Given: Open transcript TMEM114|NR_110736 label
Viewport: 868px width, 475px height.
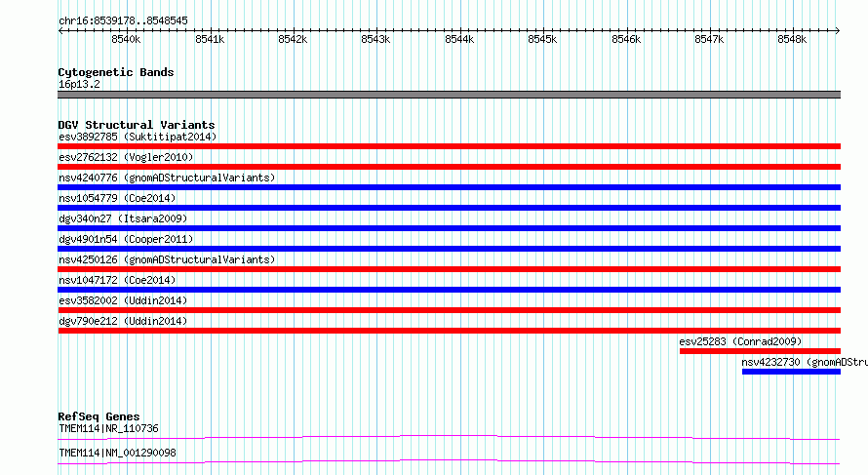Looking at the screenshot, I should click(x=108, y=428).
